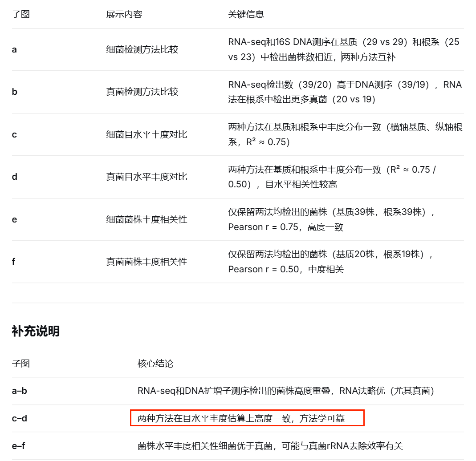Click the '子图' header of the second table
This screenshot has height=461, width=476.
[x=20, y=364]
